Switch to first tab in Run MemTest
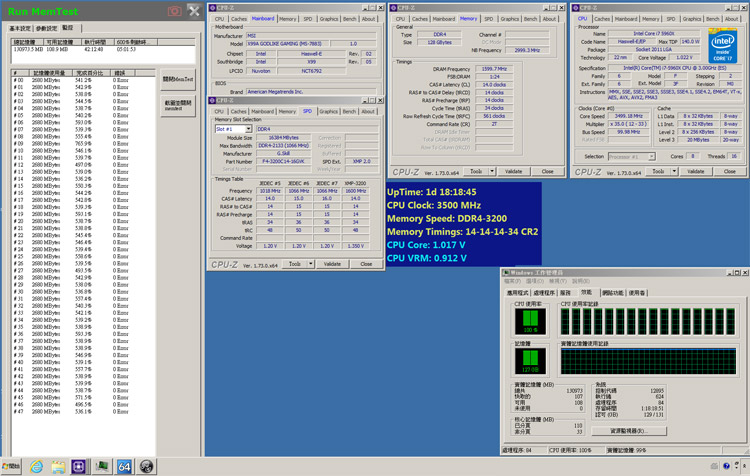This screenshot has height=476, width=750. tap(20, 28)
